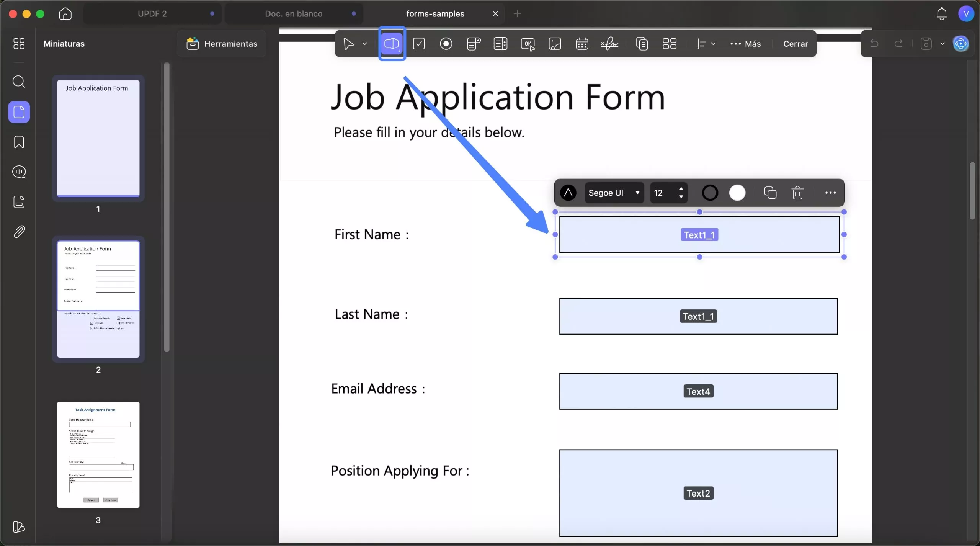Viewport: 980px width, 546px height.
Task: Open the Thumbnails panel sidebar icon
Action: (19, 112)
